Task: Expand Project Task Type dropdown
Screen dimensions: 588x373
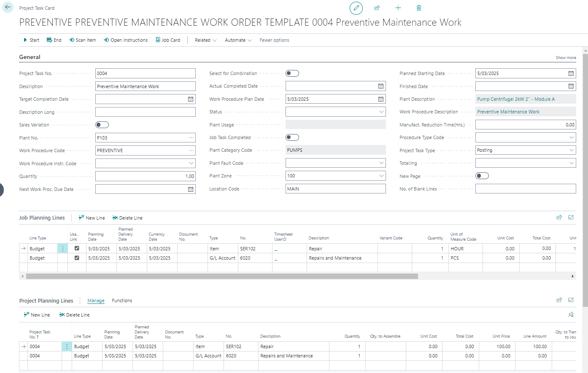Action: (572, 150)
